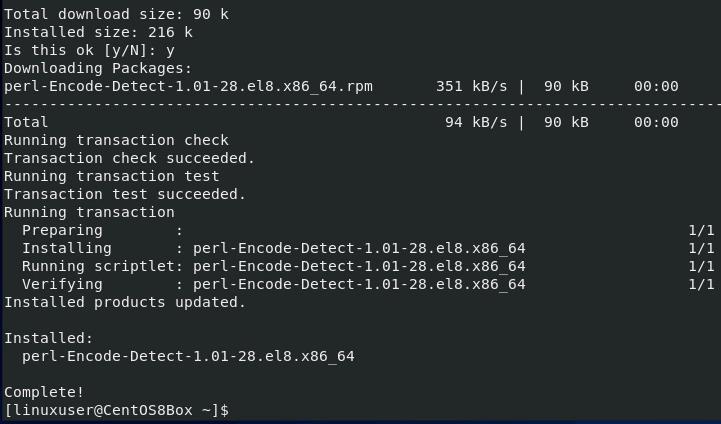
Task: Click the package name listed under Installed
Action: point(188,356)
